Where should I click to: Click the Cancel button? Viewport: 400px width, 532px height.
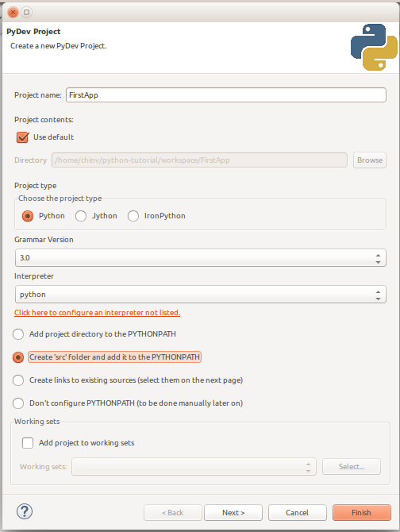(298, 513)
